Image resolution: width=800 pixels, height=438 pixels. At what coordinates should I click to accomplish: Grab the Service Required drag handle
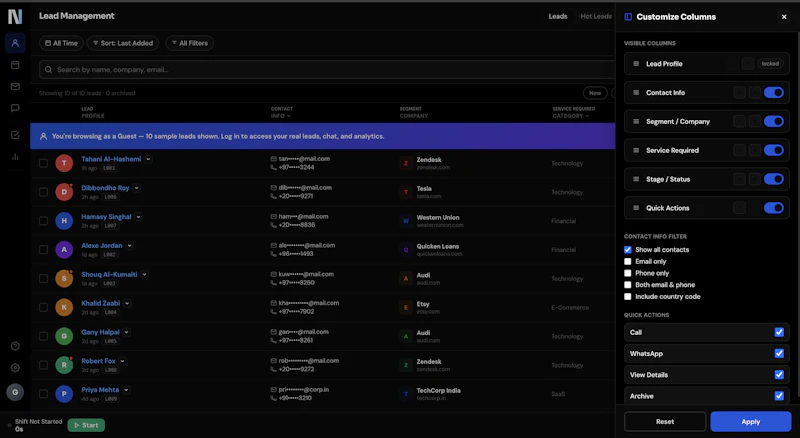coord(636,150)
